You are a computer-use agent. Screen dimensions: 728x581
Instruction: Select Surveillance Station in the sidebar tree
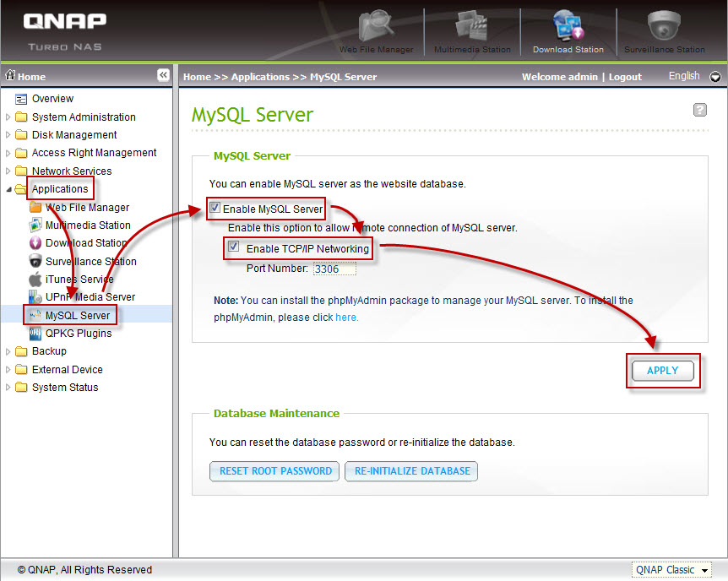tap(90, 262)
